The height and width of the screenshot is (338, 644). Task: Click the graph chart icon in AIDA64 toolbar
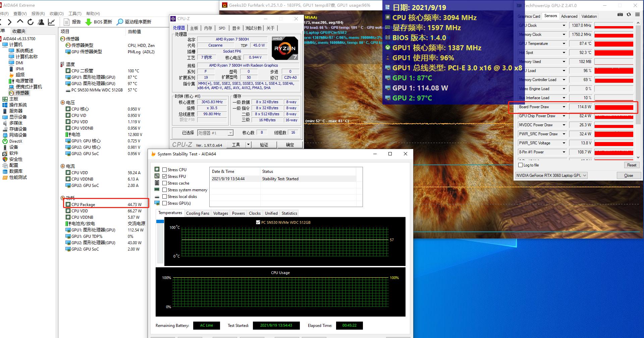pos(51,22)
